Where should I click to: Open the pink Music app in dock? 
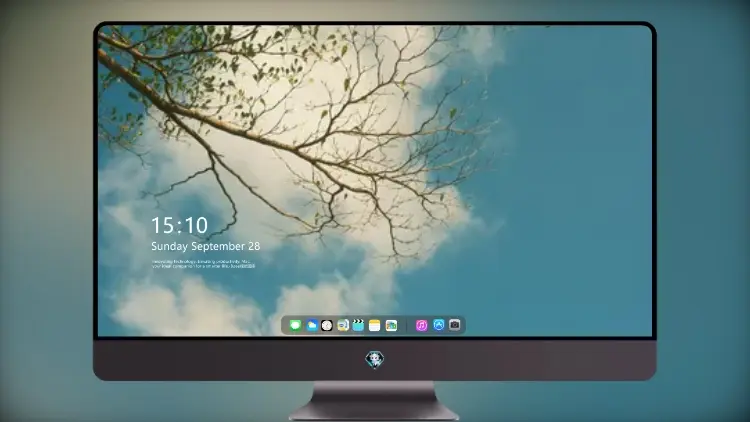coord(421,325)
